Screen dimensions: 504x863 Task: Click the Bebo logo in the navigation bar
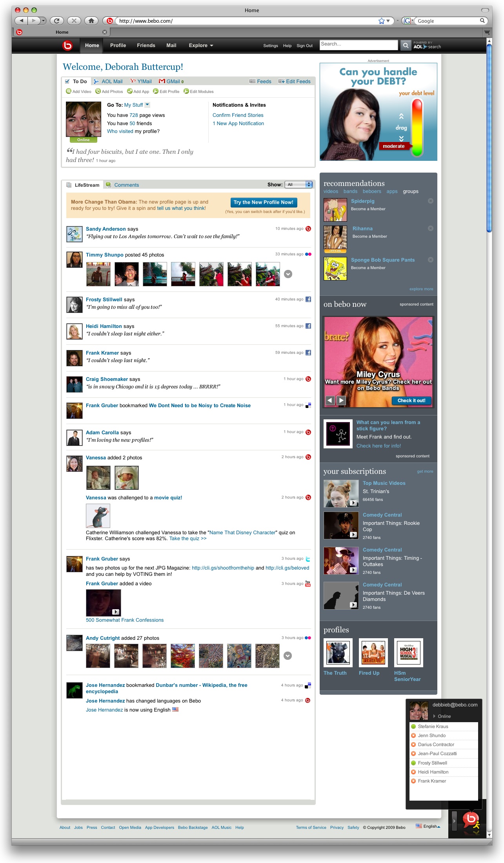tap(67, 46)
